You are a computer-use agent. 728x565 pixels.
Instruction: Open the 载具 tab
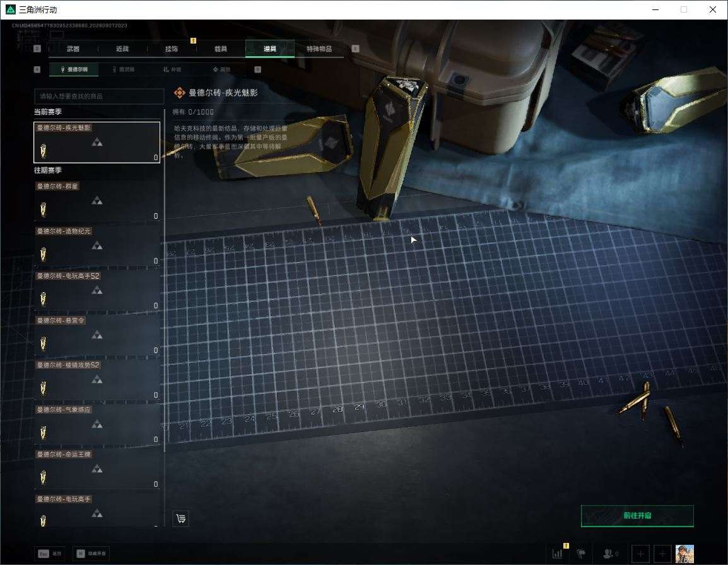(221, 49)
